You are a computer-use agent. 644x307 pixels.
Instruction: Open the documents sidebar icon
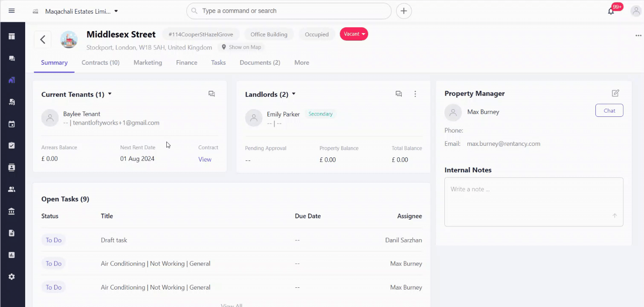(12, 233)
